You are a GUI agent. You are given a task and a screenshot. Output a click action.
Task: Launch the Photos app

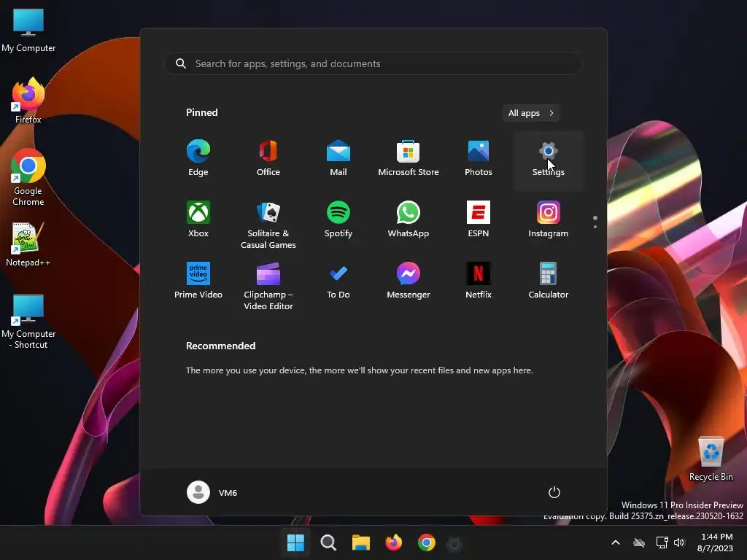(479, 158)
